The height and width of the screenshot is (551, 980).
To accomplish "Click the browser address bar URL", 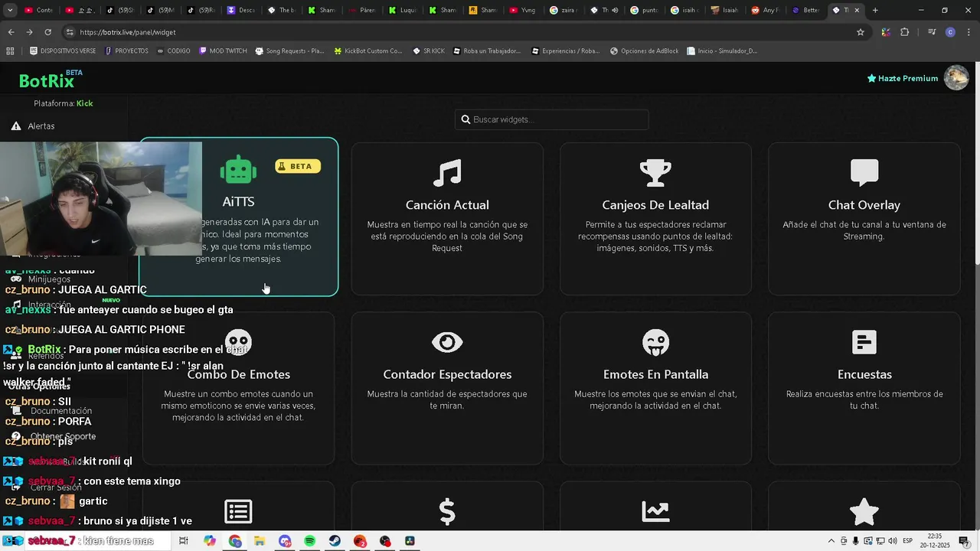I will pos(128,32).
